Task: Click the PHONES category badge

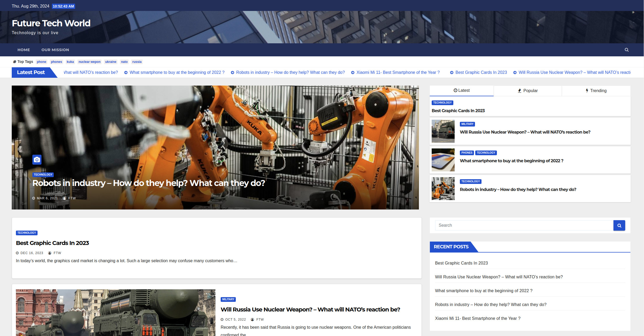Action: [x=467, y=153]
